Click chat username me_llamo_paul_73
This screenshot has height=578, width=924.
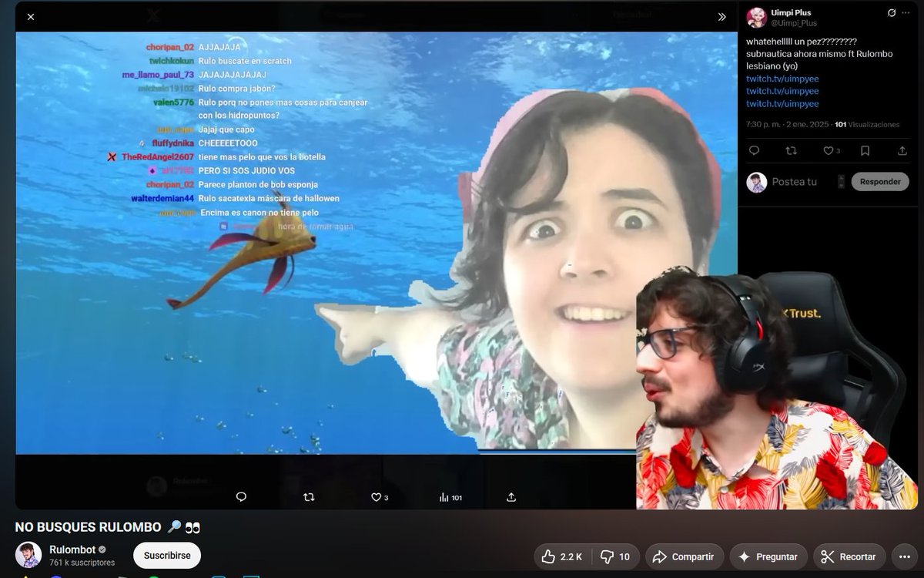[158, 75]
